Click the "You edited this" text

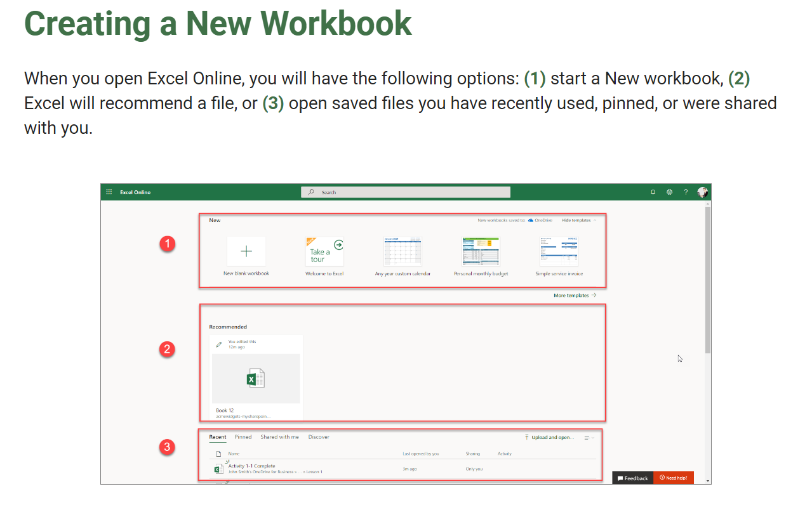(x=242, y=342)
